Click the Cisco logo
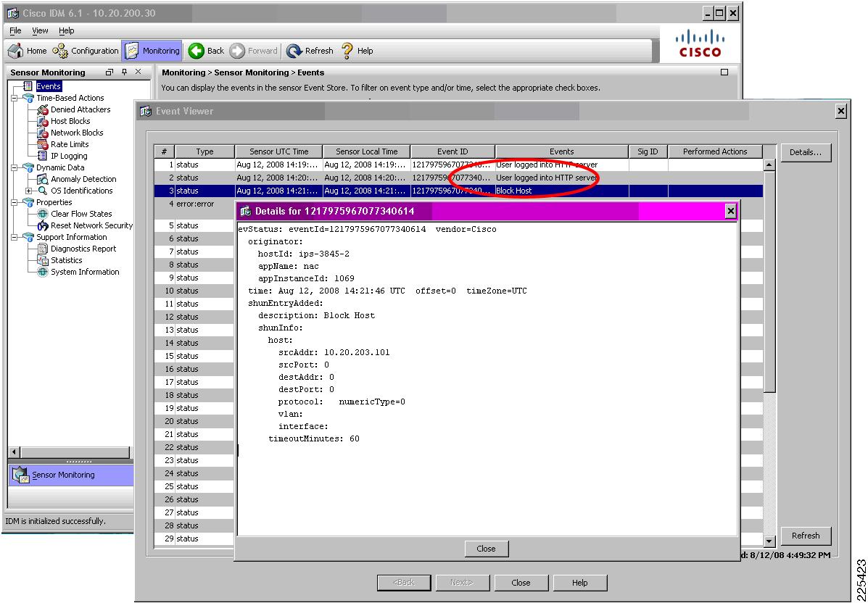The height and width of the screenshot is (603, 868). tap(700, 44)
